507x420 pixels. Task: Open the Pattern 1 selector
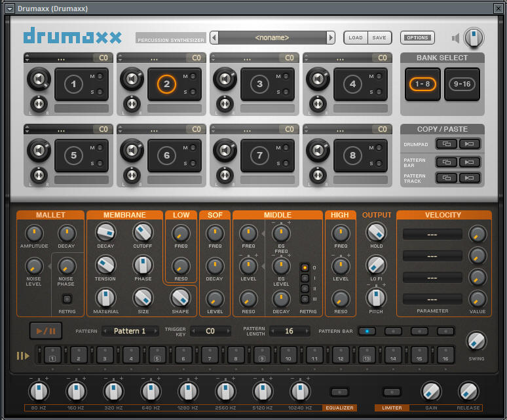[130, 331]
